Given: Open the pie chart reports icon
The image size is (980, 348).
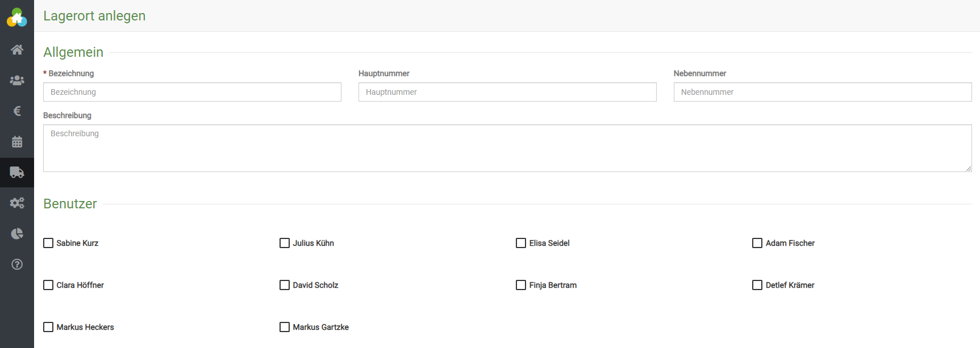Looking at the screenshot, I should (17, 234).
